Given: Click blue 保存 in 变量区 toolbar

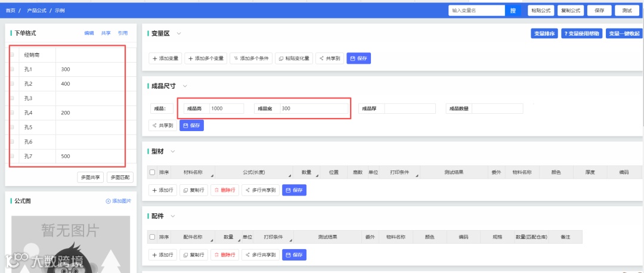Looking at the screenshot, I should (x=358, y=58).
